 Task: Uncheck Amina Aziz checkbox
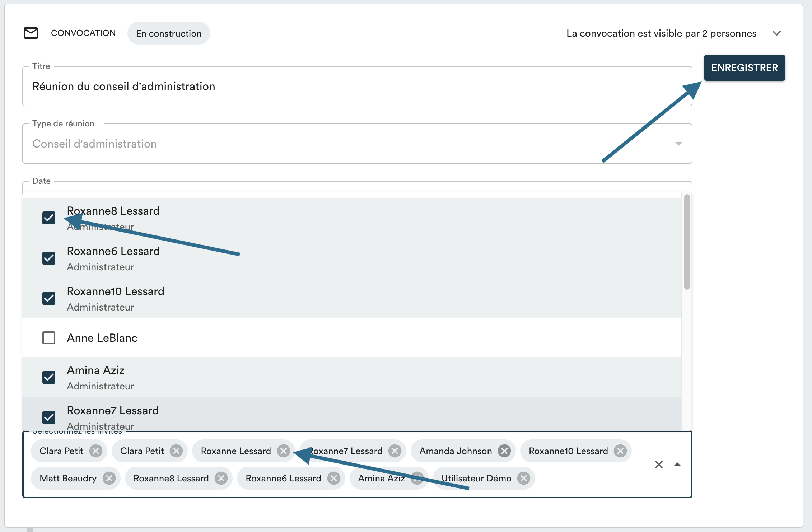(49, 377)
